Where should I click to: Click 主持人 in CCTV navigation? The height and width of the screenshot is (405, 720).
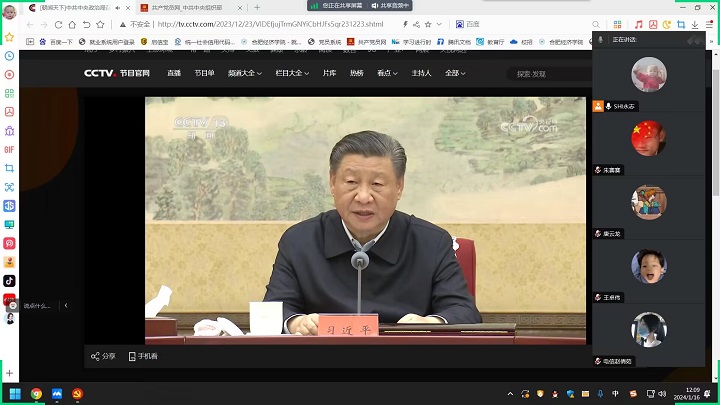(421, 73)
